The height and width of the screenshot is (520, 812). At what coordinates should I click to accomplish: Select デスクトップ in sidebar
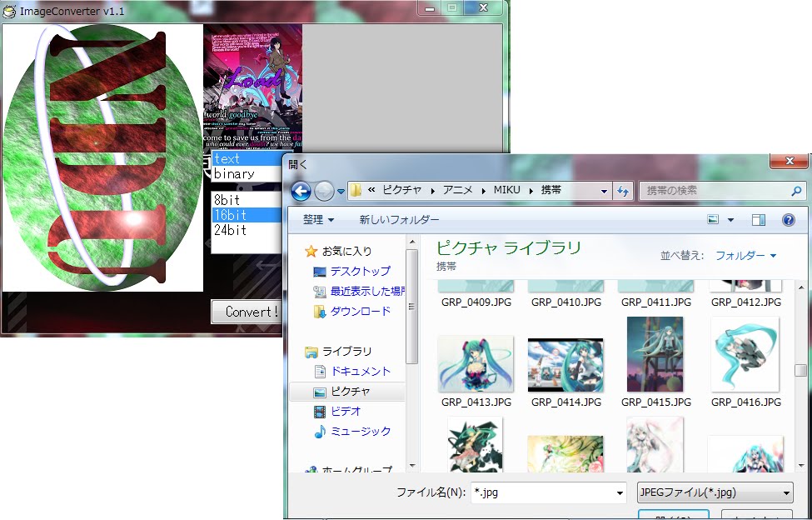pyautogui.click(x=360, y=272)
